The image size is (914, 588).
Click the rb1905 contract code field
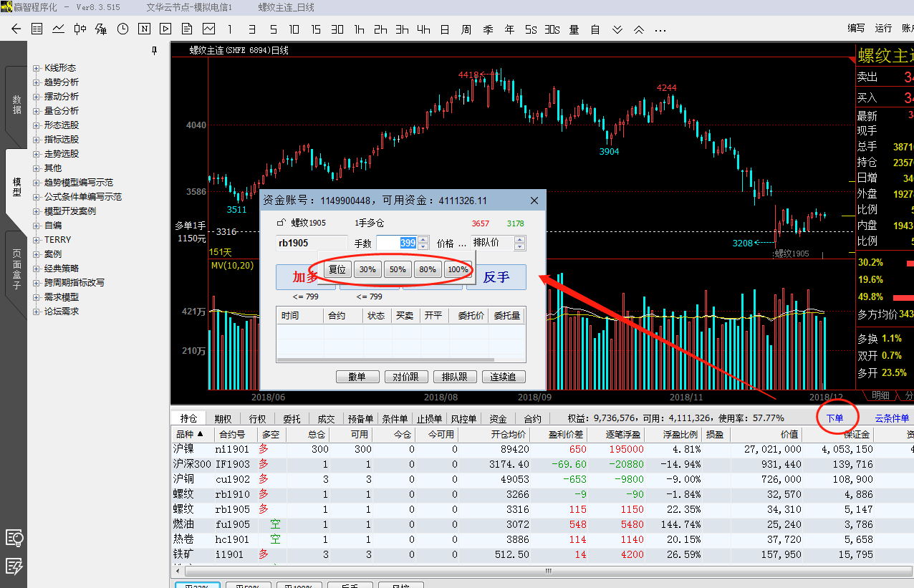click(312, 243)
